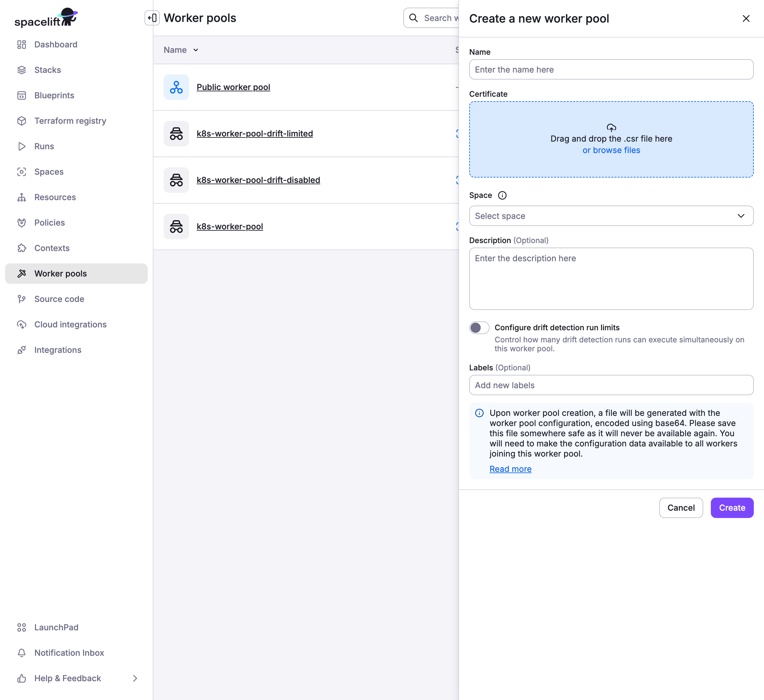Screen dimensions: 764x700
Task: Toggle the Name column sort order
Action: (x=195, y=50)
